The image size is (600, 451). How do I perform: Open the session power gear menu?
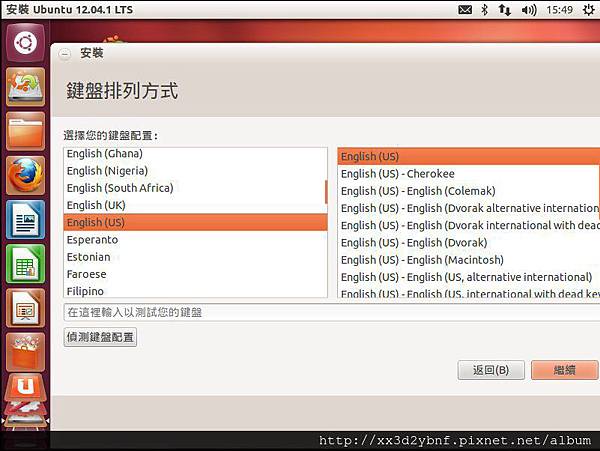coord(589,10)
